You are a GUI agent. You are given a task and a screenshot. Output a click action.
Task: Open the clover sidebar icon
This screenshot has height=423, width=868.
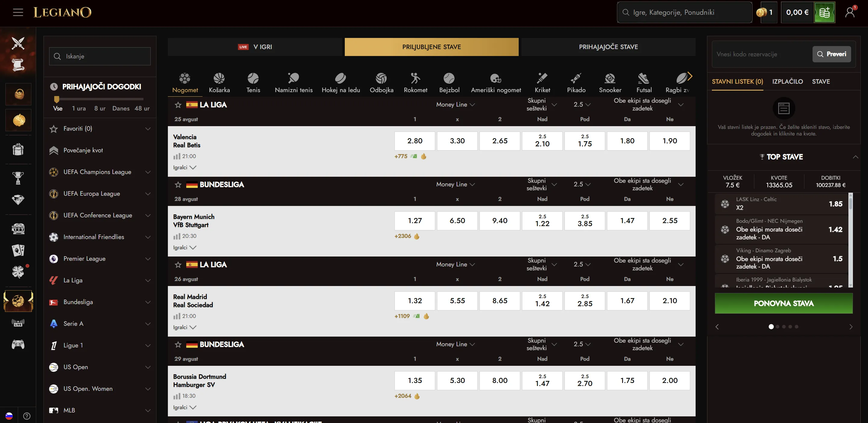click(18, 272)
